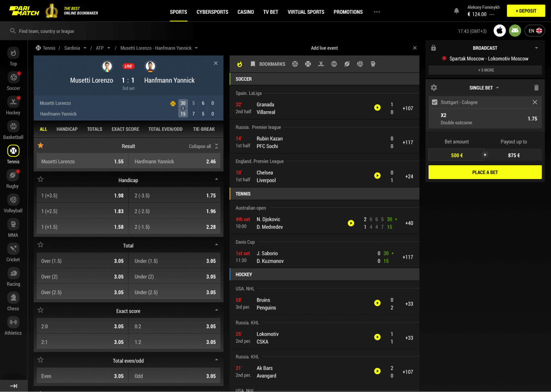Screen dimensions: 551x392
Task: Play Djokovic vs Medvedev live stream
Action: coord(351,223)
